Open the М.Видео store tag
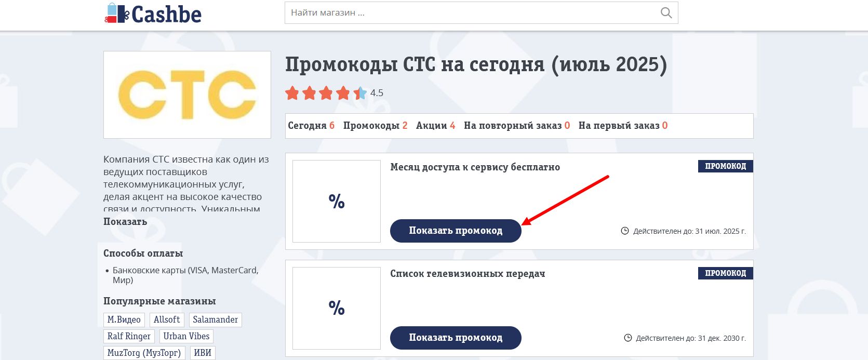Viewport: 868px width, 360px height. (124, 320)
